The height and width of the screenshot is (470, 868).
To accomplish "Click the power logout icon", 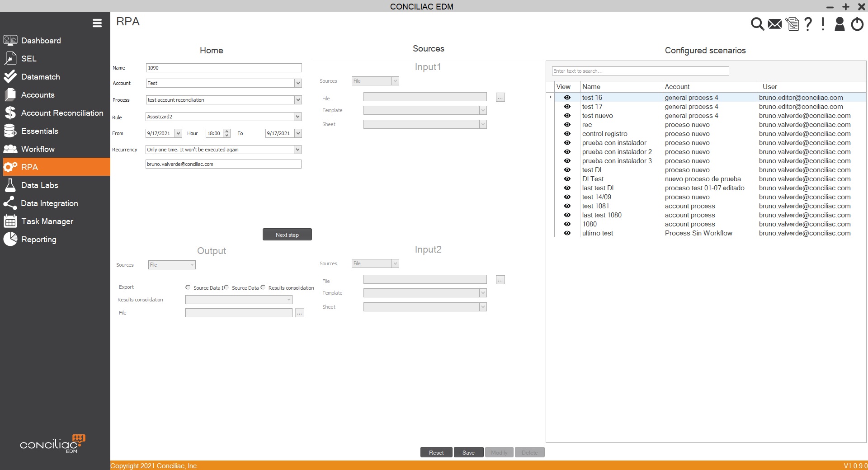I will pyautogui.click(x=857, y=23).
